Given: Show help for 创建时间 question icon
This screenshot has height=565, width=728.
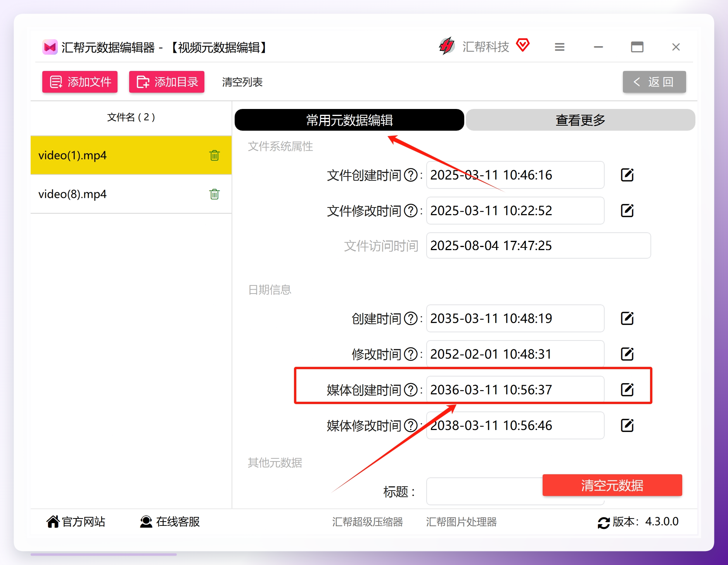Looking at the screenshot, I should 411,319.
